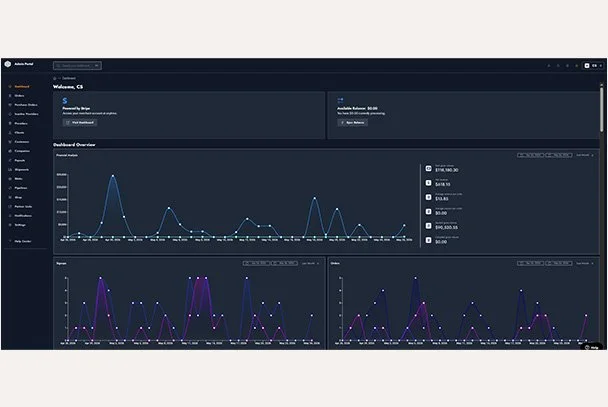Click the icon beside the $13.83 metric
The width and height of the screenshot is (608, 407).
coord(428,197)
